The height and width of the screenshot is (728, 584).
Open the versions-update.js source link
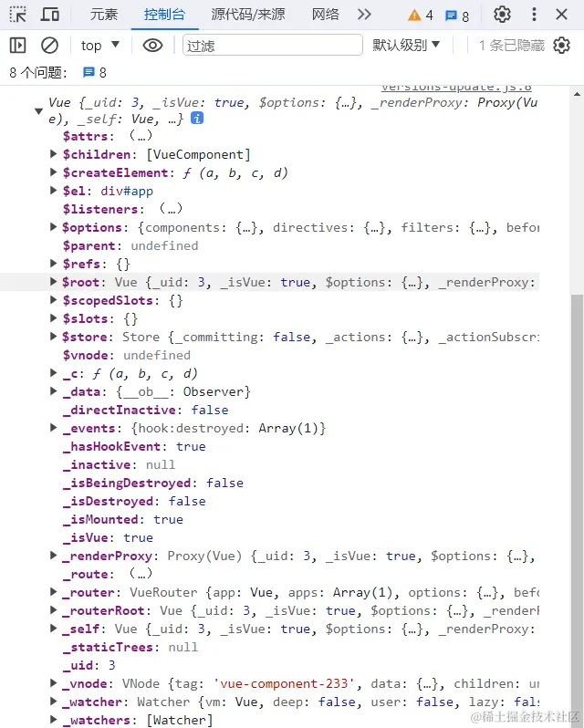pyautogui.click(x=456, y=88)
